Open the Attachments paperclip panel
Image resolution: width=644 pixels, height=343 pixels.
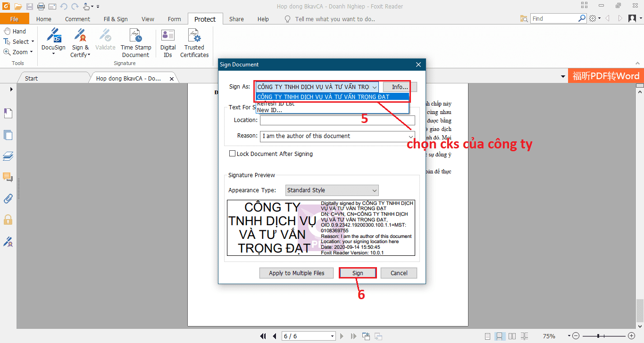pyautogui.click(x=8, y=198)
